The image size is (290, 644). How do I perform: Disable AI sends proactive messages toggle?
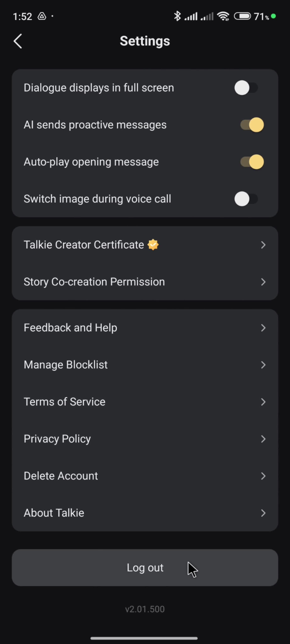click(x=252, y=125)
